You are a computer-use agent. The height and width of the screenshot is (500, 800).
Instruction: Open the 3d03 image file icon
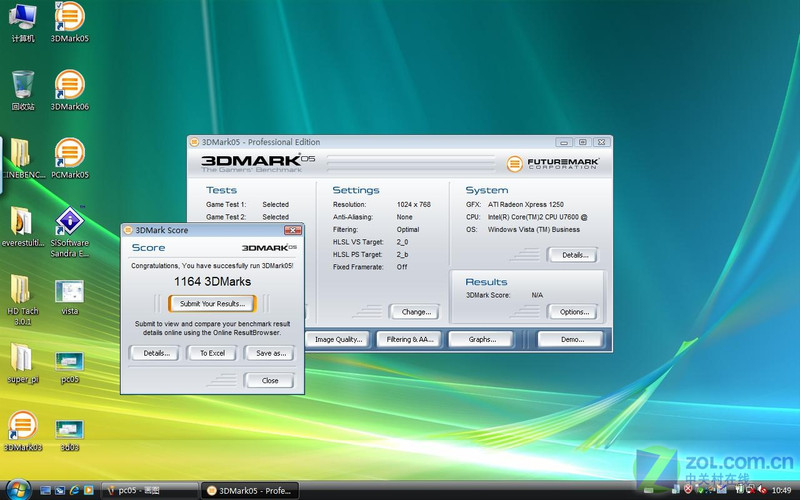pyautogui.click(x=69, y=436)
